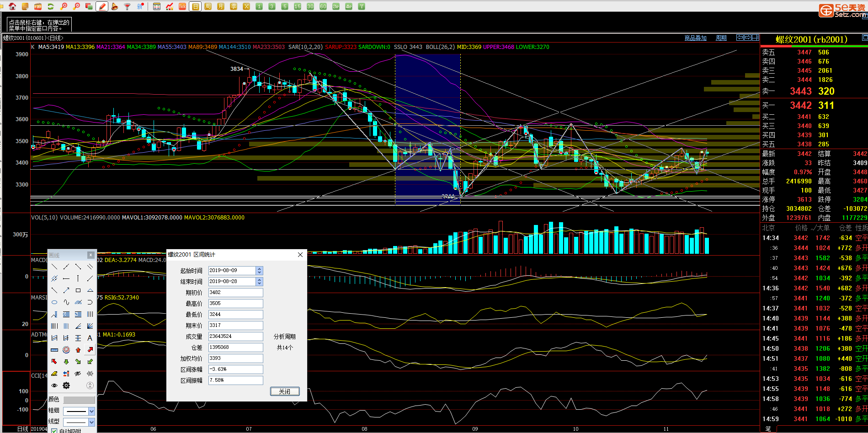Screen dimensions: 868x433
Task: Toggle the side panel layout icon
Action: coord(756,37)
